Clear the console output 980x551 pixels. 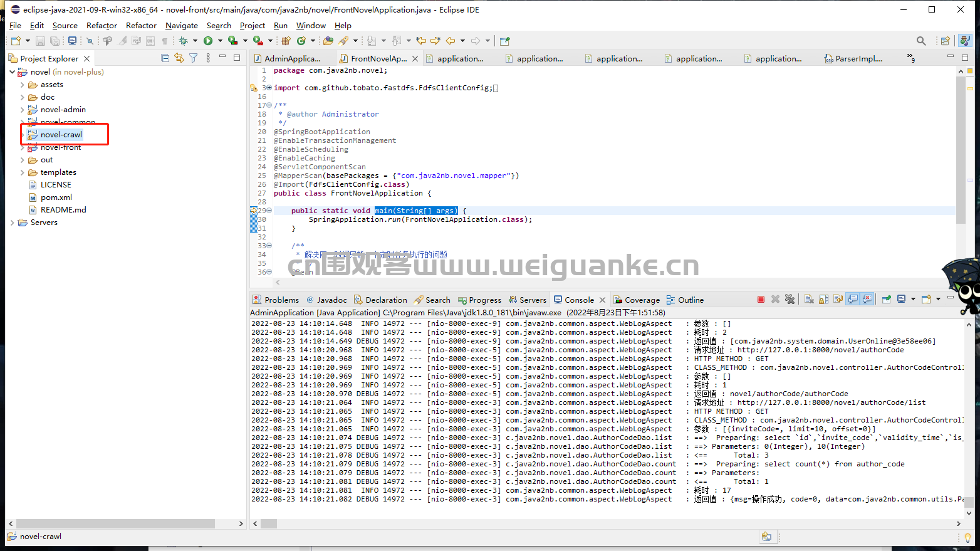[809, 300]
